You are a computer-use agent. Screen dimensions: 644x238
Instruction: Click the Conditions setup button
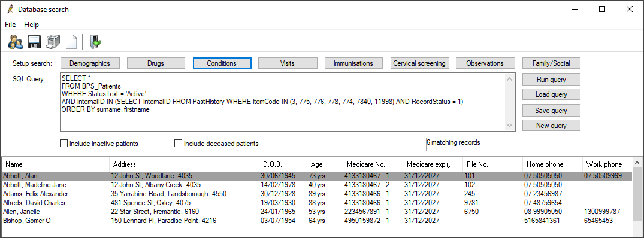(222, 63)
